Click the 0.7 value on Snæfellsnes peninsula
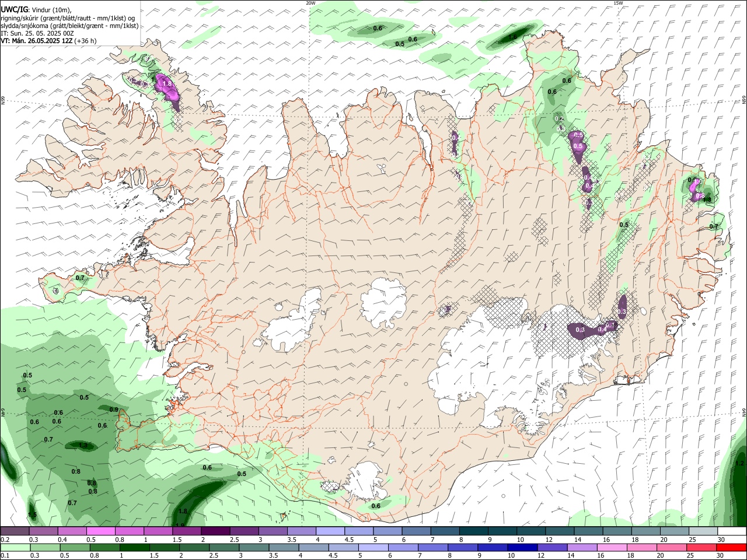747x560 pixels. click(80, 278)
